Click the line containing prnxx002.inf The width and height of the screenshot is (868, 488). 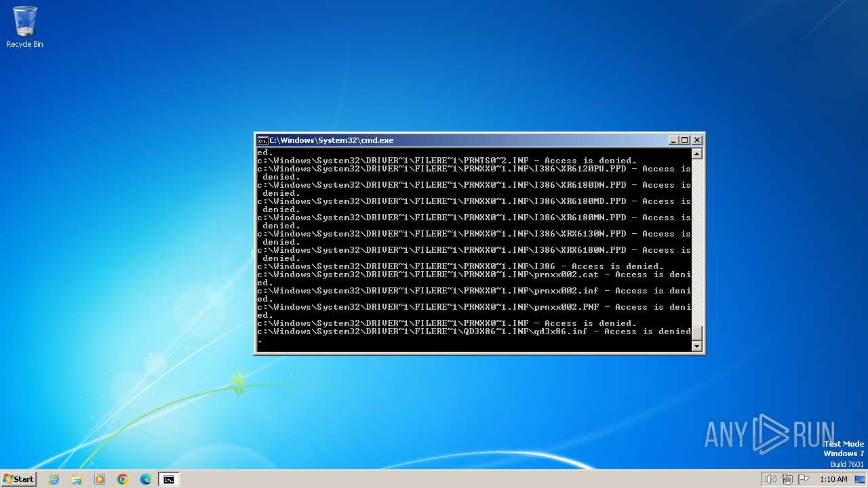point(474,291)
